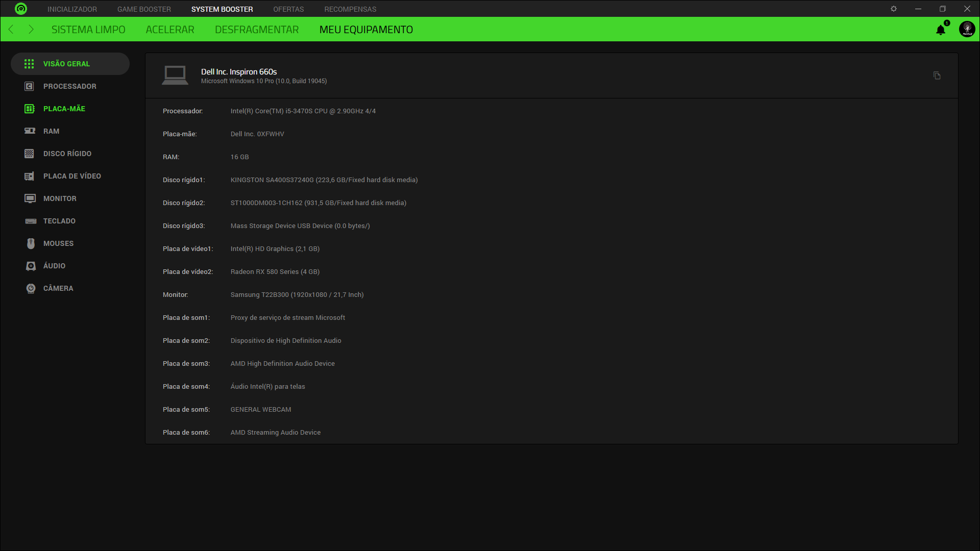
Task: Open the Câmera sidebar entry
Action: [70, 288]
